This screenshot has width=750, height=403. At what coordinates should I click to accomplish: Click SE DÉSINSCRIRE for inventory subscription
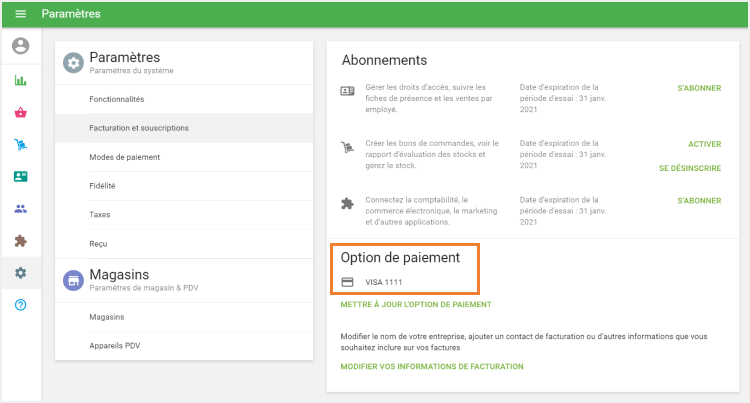690,168
